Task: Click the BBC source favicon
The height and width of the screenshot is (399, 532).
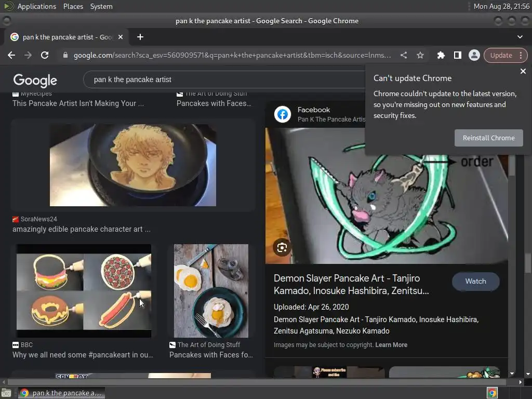Action: tap(15, 345)
